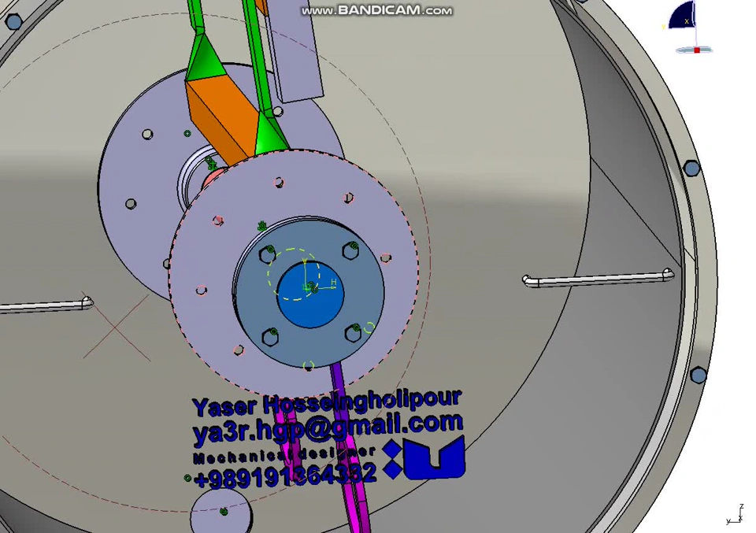Click the xyz axis triad indicator

(x=736, y=515)
